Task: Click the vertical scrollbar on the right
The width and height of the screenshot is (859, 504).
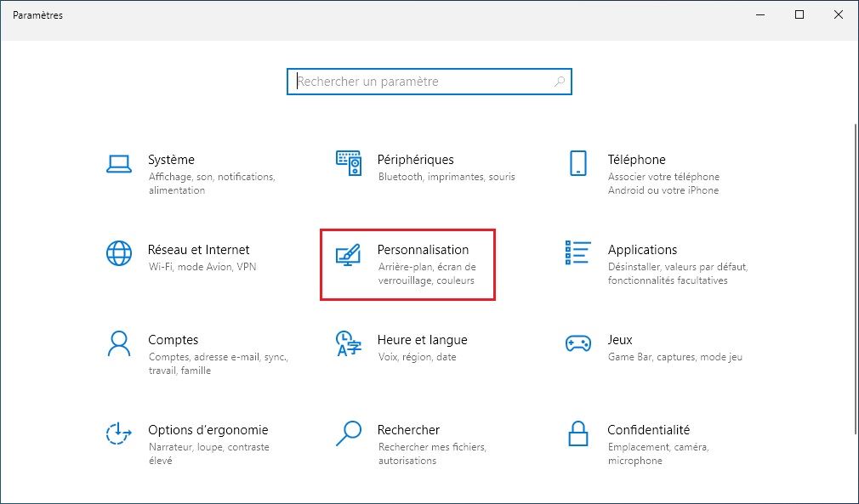Action: (x=854, y=255)
